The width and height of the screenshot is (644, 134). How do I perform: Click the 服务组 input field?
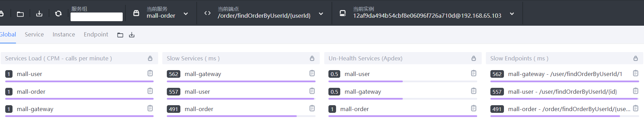tap(97, 17)
